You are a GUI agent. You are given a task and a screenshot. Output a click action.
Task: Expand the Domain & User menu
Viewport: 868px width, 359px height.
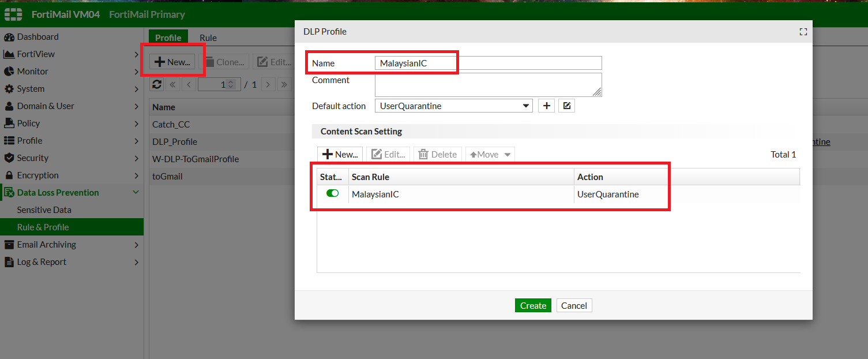click(72, 106)
